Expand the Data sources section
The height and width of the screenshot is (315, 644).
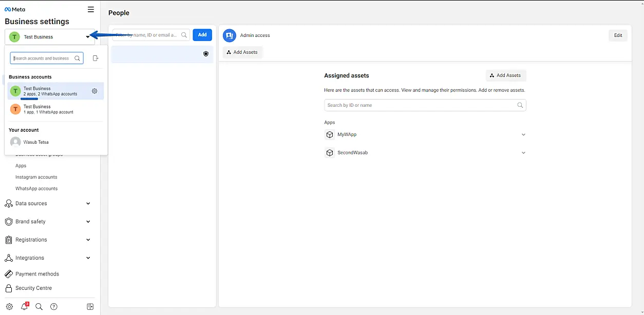(88, 204)
